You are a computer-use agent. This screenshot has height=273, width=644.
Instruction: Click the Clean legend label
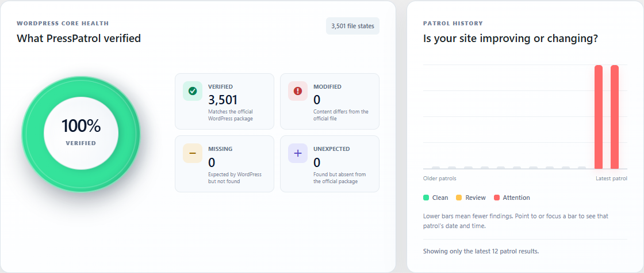click(440, 198)
